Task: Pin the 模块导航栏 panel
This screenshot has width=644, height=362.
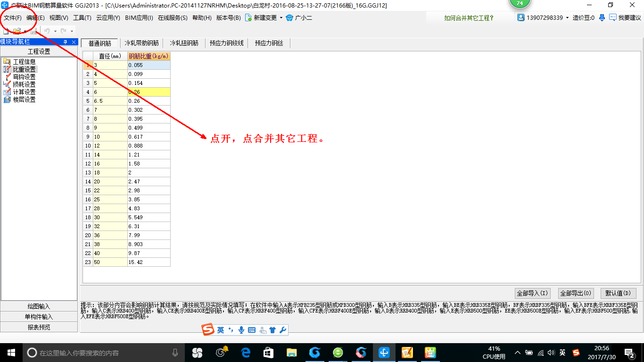Action: (65, 42)
